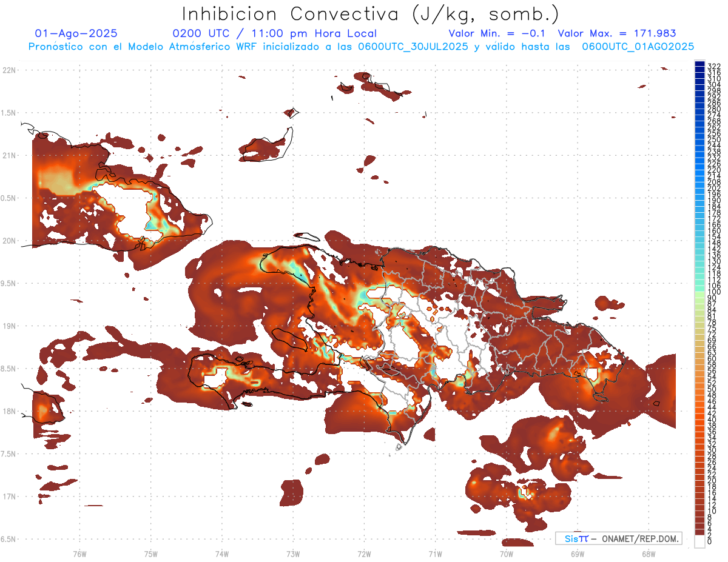Click the 75W longitude label
Viewport: 728px width, 562px height.
point(150,553)
